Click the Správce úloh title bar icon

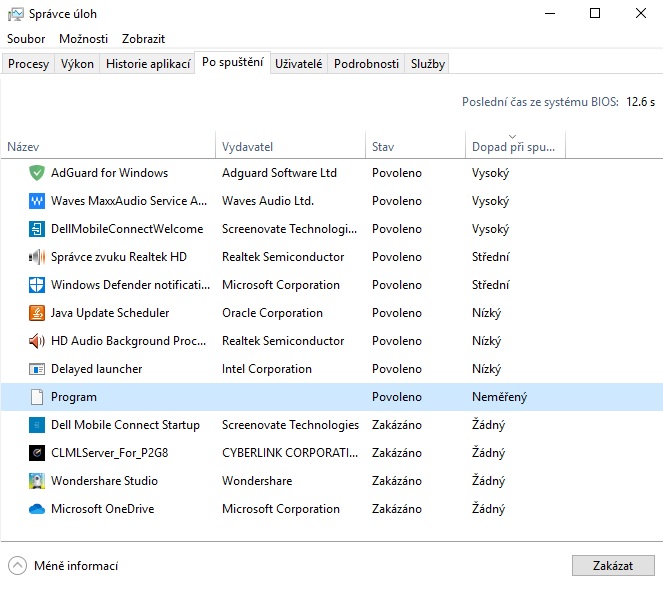pyautogui.click(x=16, y=14)
